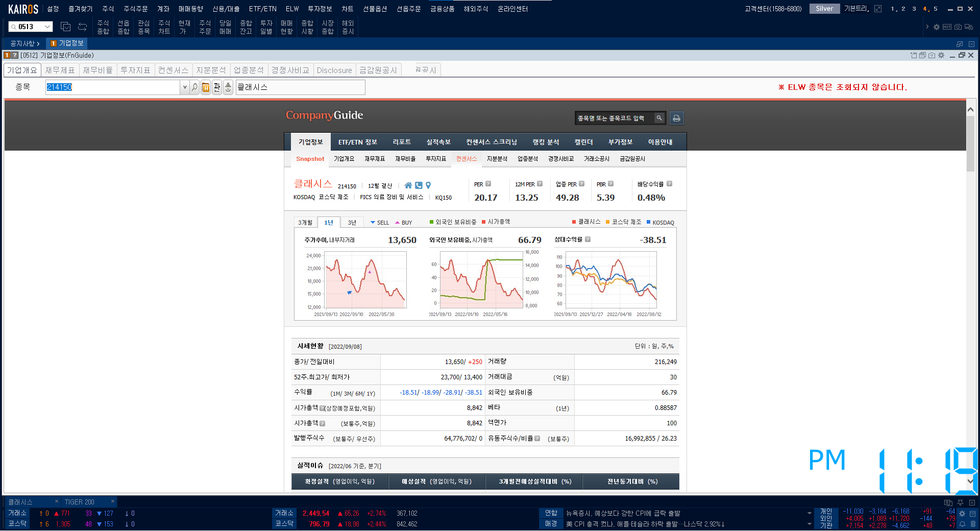Click the orange H history icon
Viewport: 980px width, 531px height.
[206, 87]
